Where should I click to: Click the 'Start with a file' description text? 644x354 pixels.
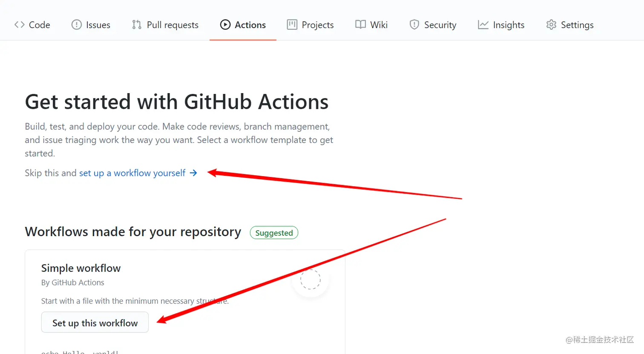(x=135, y=301)
